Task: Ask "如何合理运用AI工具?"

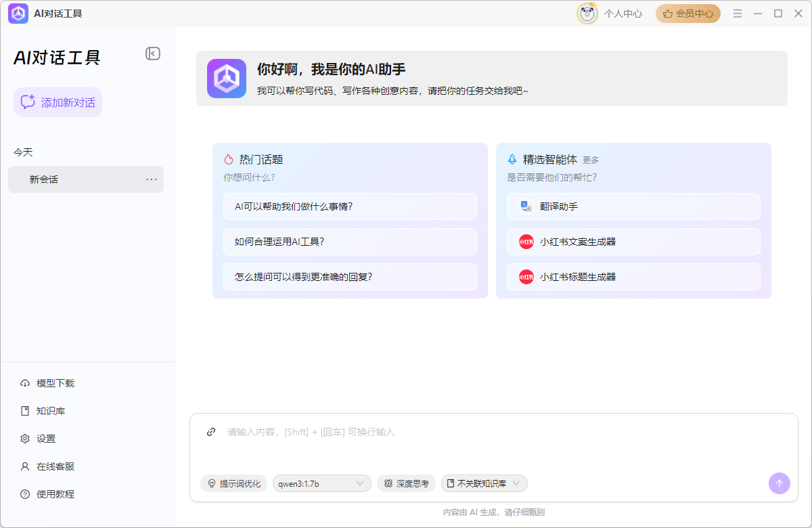Action: (x=350, y=242)
